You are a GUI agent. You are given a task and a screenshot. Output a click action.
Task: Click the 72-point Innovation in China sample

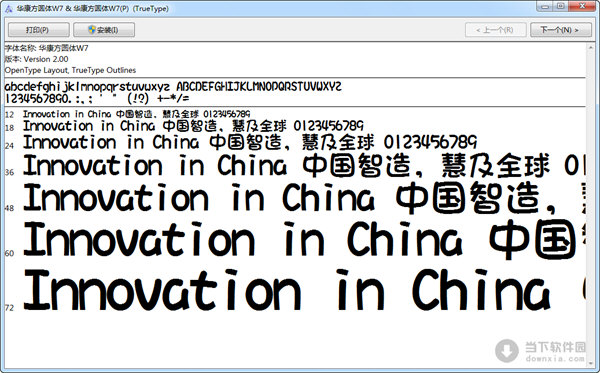click(287, 290)
